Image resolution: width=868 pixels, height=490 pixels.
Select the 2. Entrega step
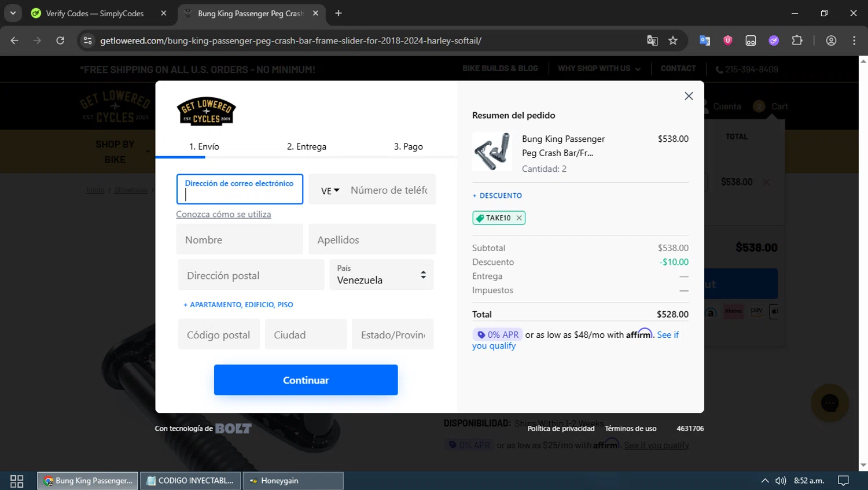(307, 146)
